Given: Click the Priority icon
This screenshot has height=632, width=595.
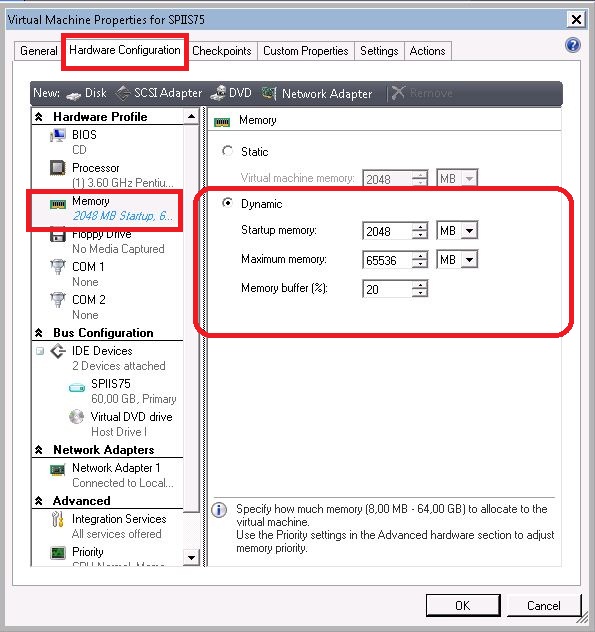Looking at the screenshot, I should 58,553.
